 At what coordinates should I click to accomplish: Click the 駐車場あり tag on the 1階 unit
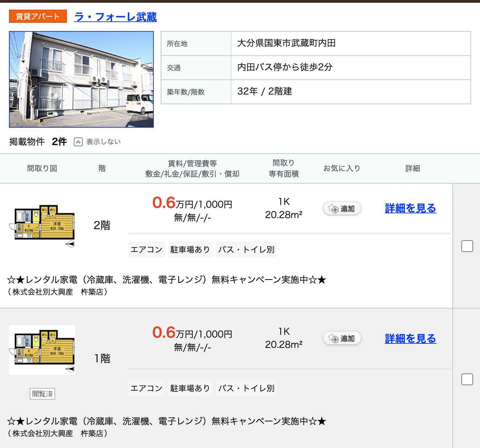190,388
